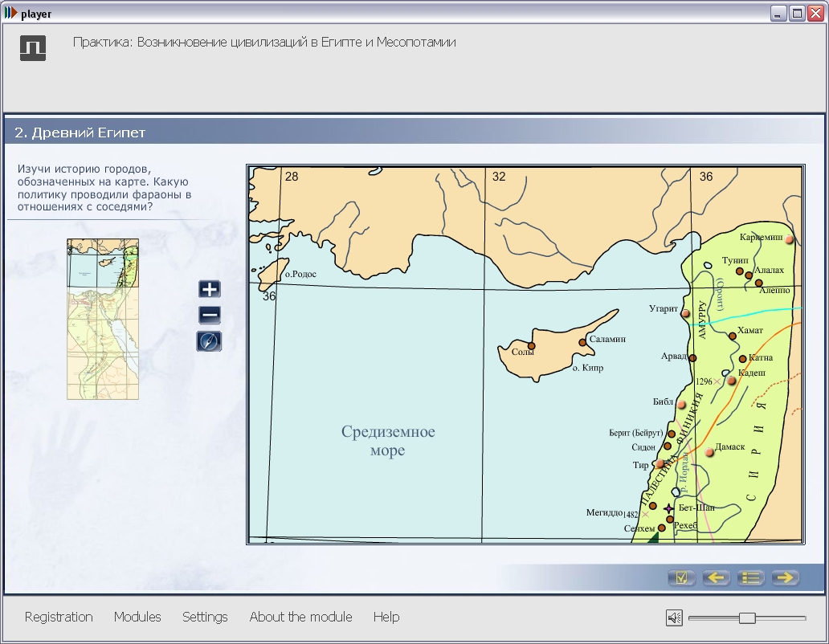This screenshot has width=829, height=644.
Task: Select the Каркемиш city marker
Action: pos(790,239)
